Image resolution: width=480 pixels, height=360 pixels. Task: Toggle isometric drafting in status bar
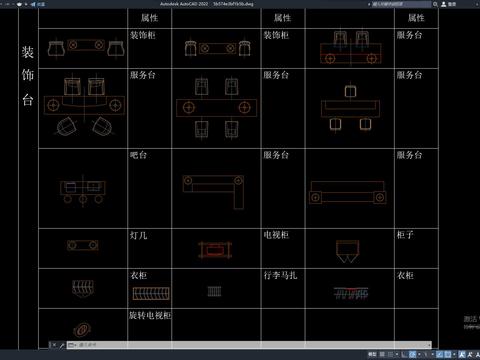tap(426, 354)
